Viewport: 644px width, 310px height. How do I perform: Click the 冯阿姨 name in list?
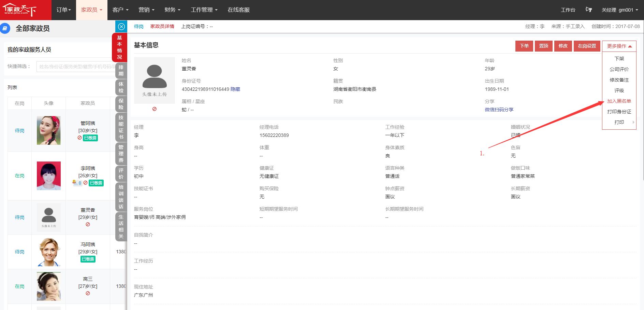pyautogui.click(x=88, y=244)
